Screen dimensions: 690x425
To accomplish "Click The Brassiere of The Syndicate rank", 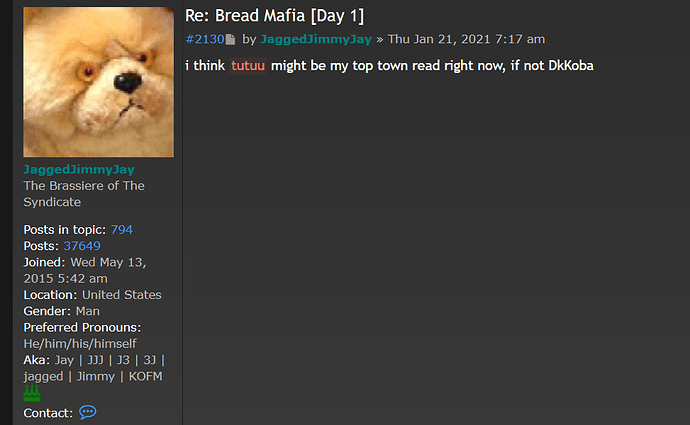I will point(84,194).
